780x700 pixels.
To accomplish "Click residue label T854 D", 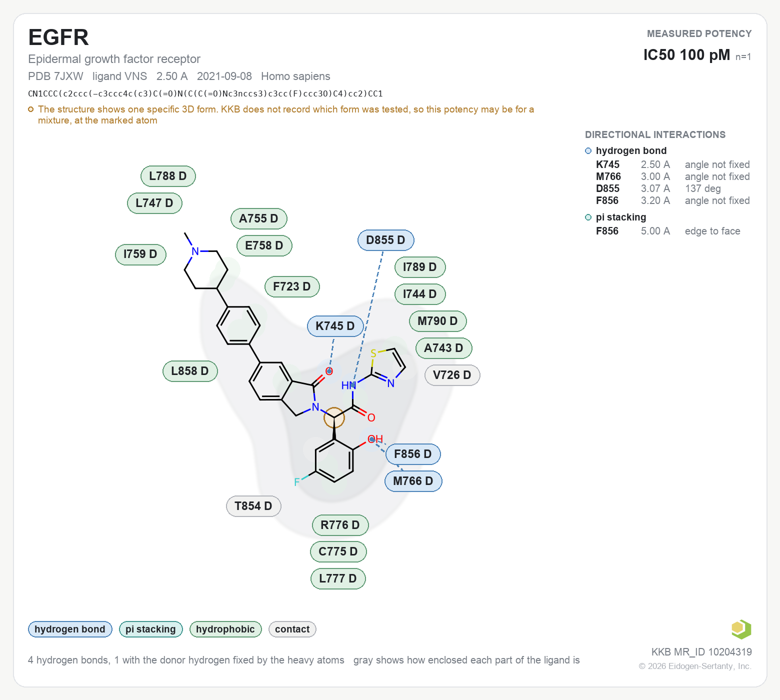I will [x=253, y=506].
